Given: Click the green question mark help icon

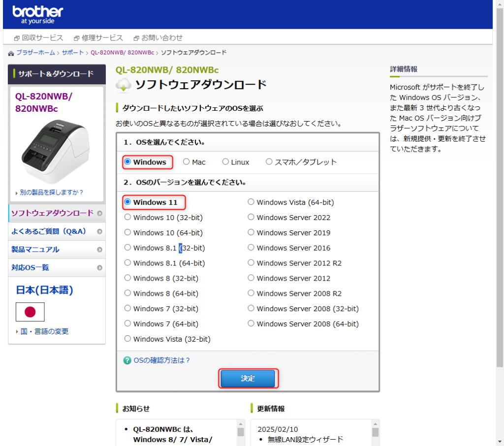Looking at the screenshot, I should pos(127,360).
